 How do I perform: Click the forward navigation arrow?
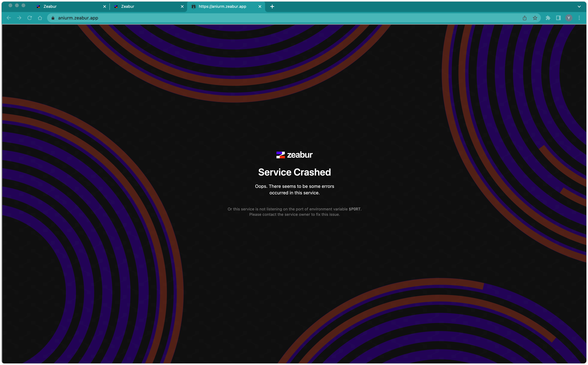19,18
